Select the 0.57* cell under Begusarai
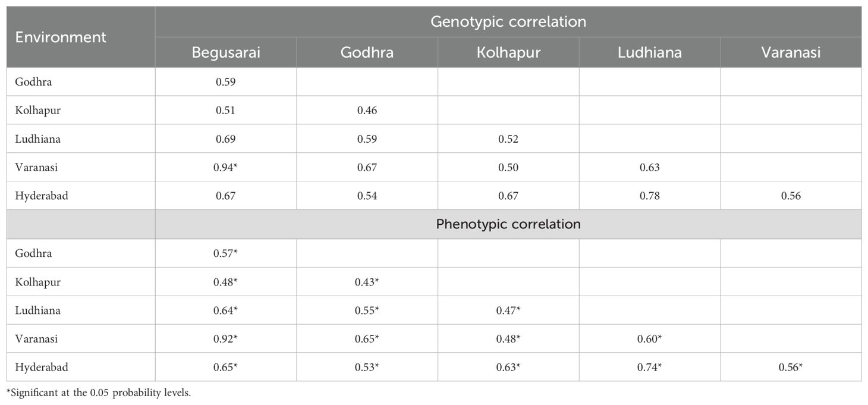This screenshot has width=868, height=405. [x=226, y=253]
